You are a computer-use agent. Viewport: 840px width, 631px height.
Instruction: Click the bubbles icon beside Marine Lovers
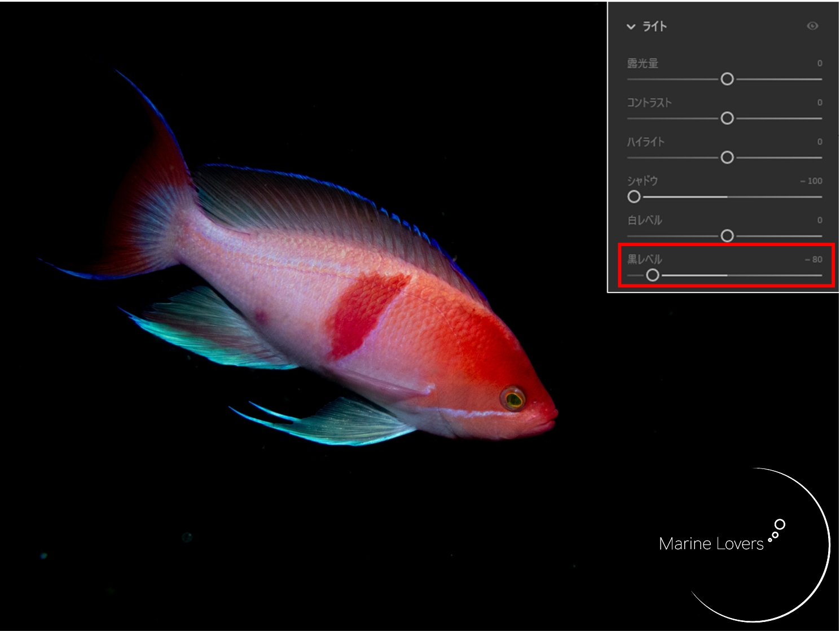pyautogui.click(x=777, y=530)
